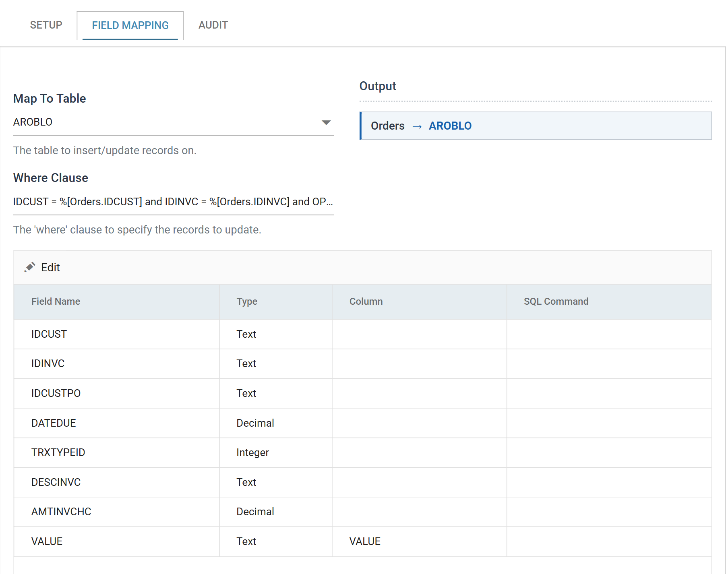Click the Edit button label

click(50, 267)
